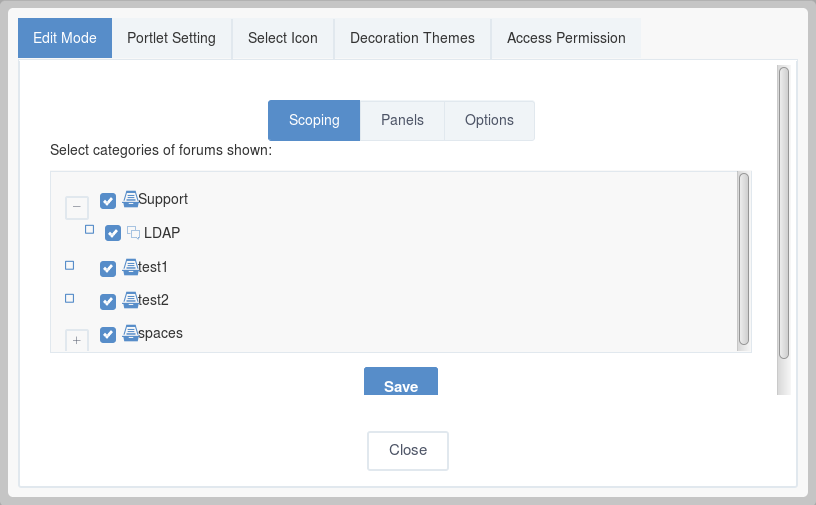816x505 pixels.
Task: Click the Support category icon
Action: click(x=131, y=199)
